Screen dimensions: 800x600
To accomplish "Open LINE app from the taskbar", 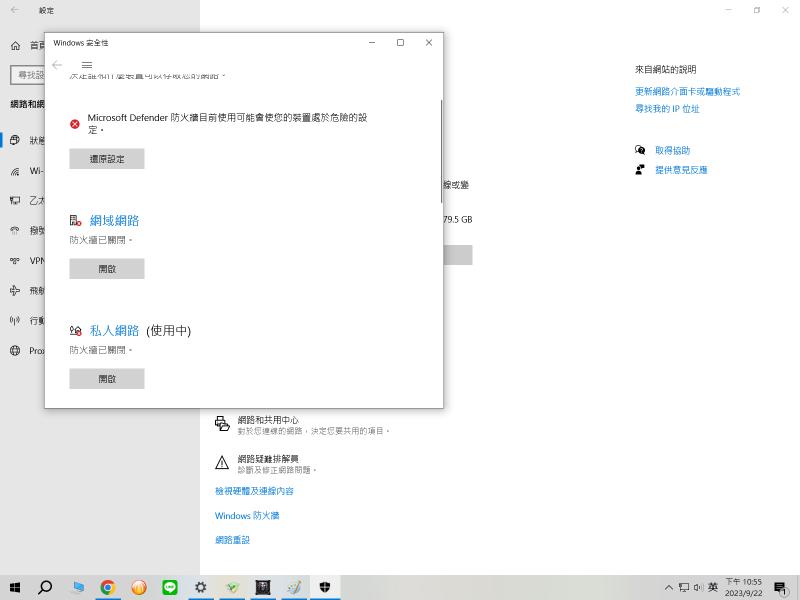I will tap(170, 588).
